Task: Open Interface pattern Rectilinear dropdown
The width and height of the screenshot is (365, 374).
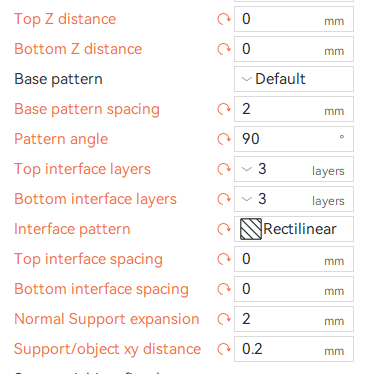Action: [294, 229]
